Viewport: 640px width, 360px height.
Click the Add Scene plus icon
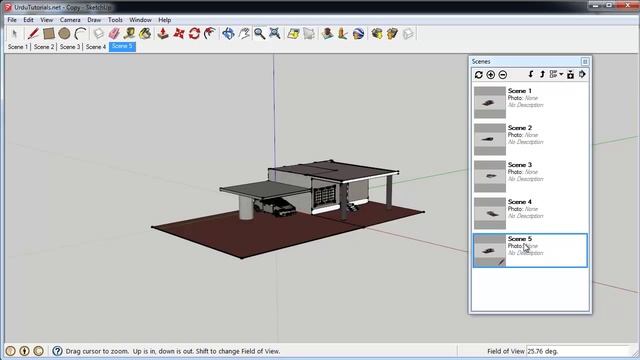point(491,75)
